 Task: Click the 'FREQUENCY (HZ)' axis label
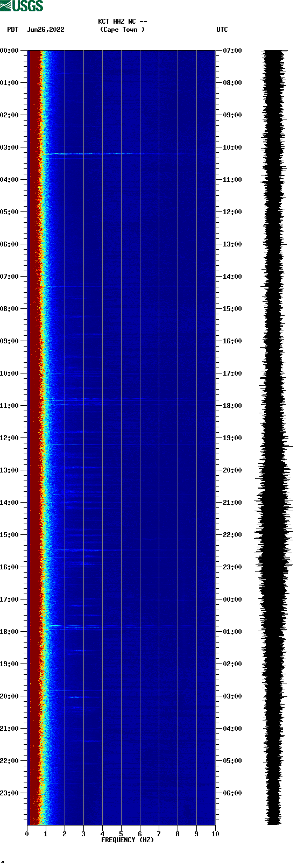pyautogui.click(x=128, y=839)
